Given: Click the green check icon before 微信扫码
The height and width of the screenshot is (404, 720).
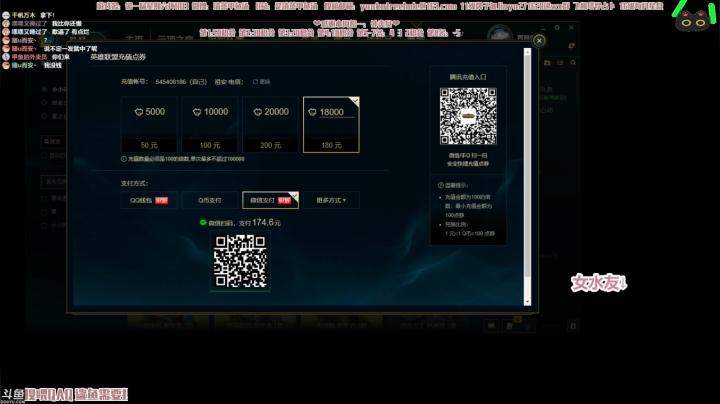Looking at the screenshot, I should pos(203,223).
